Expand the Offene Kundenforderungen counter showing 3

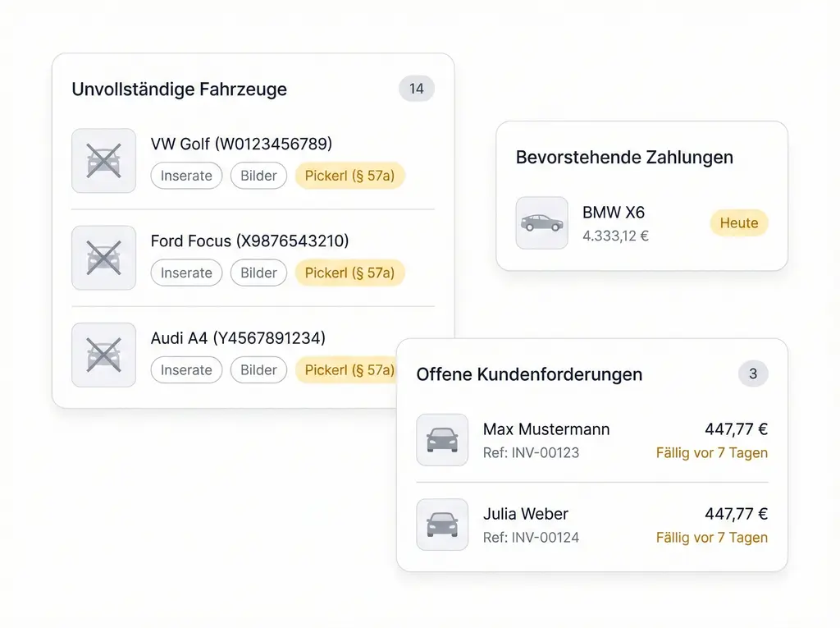click(753, 374)
